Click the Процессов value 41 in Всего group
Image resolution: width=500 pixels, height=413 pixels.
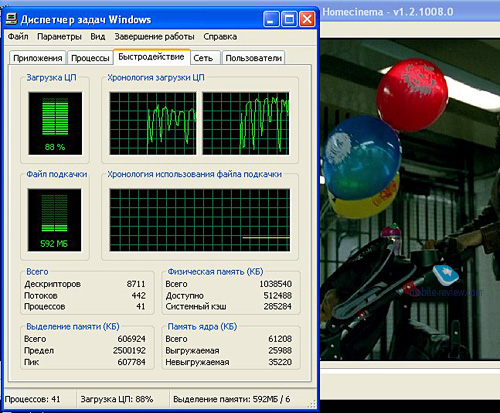[141, 306]
